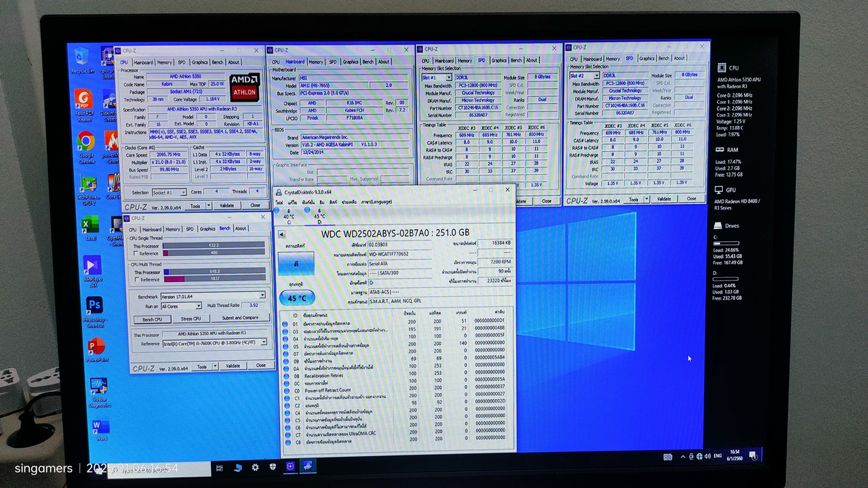Open Word desktop icon

coord(100,430)
